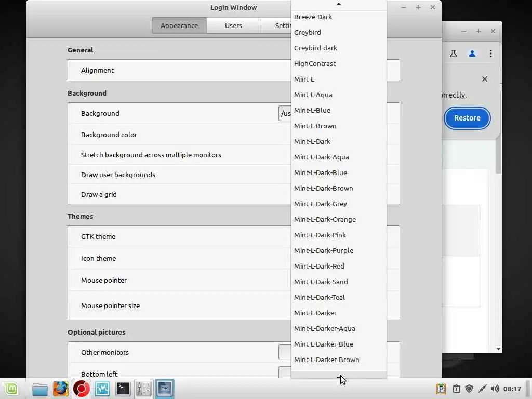532x399 pixels.
Task: Click the update notifier tray icon
Action: click(x=456, y=389)
